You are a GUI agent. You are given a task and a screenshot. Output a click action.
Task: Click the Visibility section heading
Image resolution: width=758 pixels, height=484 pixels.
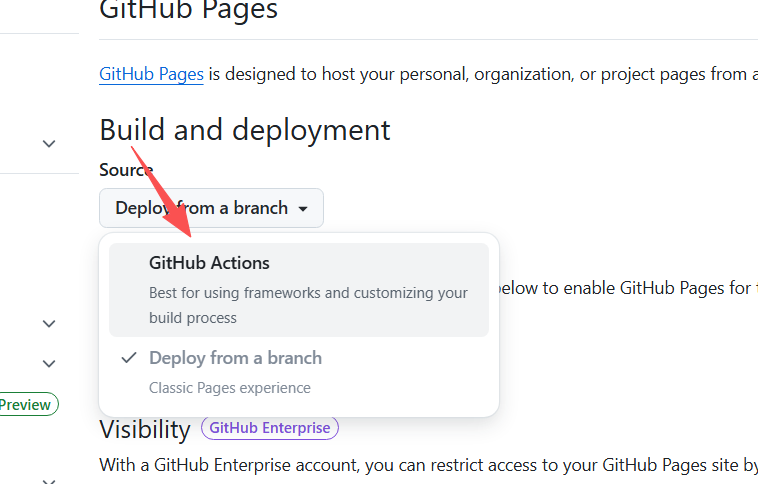tap(145, 429)
